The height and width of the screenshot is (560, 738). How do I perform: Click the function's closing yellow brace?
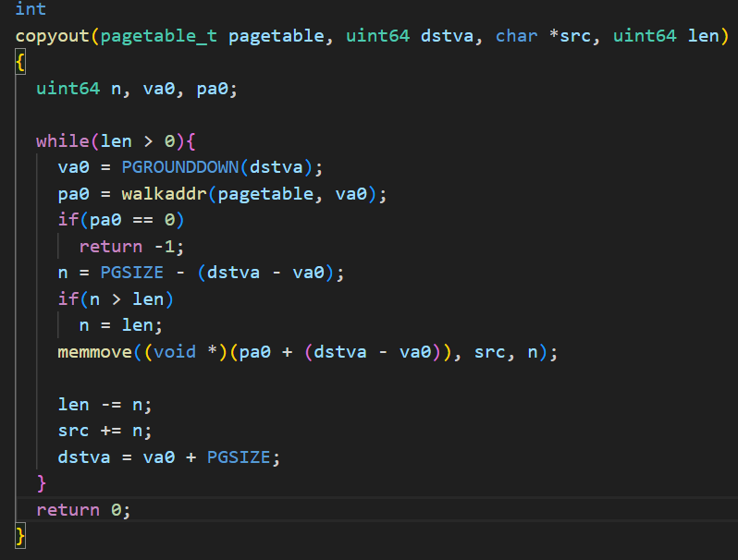pyautogui.click(x=19, y=537)
